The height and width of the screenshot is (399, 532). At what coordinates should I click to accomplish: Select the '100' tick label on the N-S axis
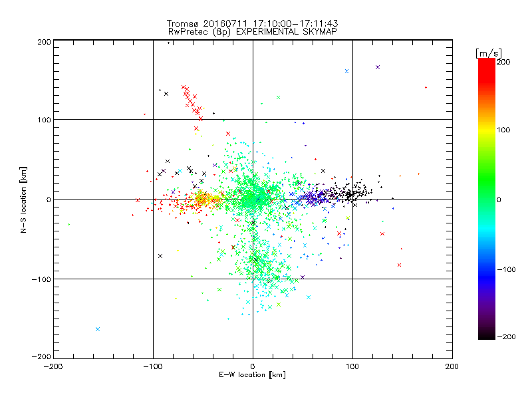click(x=45, y=120)
